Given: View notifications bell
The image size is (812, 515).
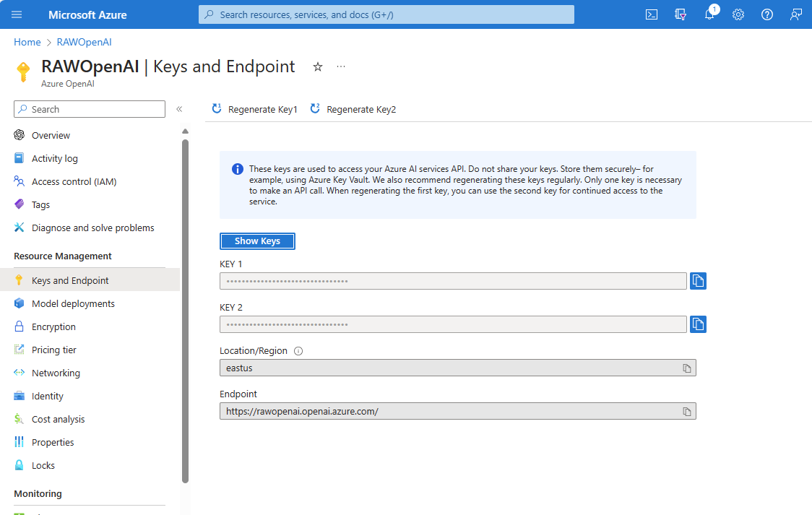Looking at the screenshot, I should pos(709,14).
